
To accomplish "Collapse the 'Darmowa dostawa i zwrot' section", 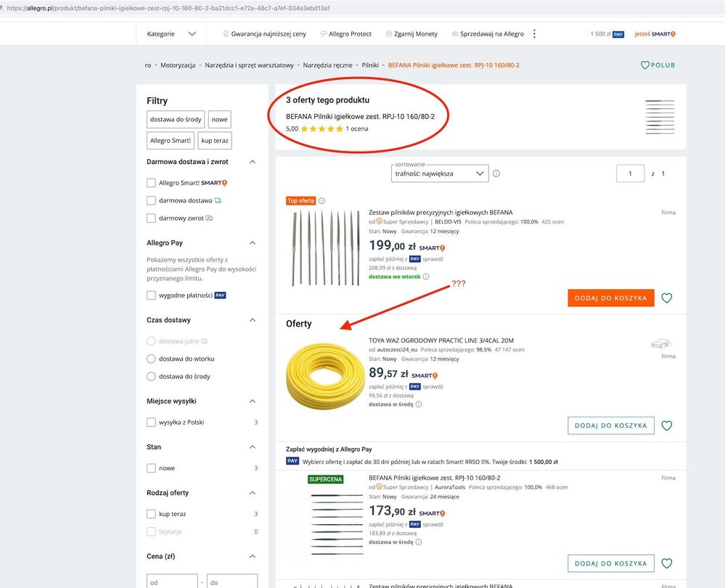I will point(253,162).
